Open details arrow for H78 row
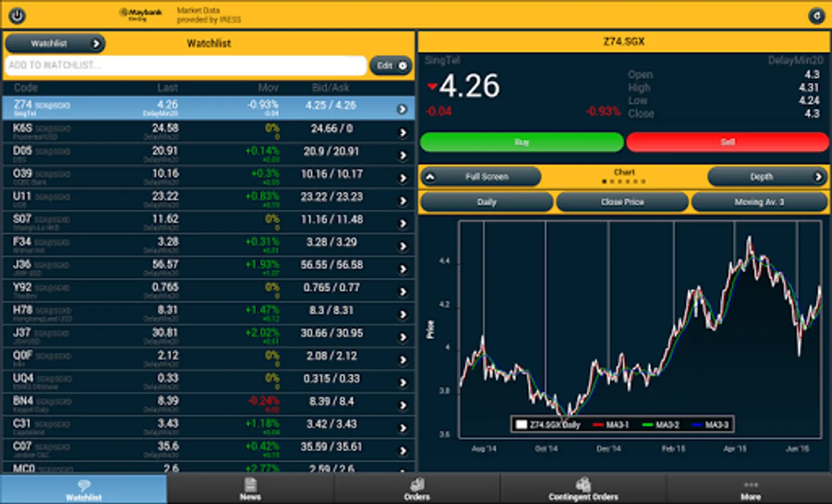Screen dimensions: 832x504 [402, 314]
